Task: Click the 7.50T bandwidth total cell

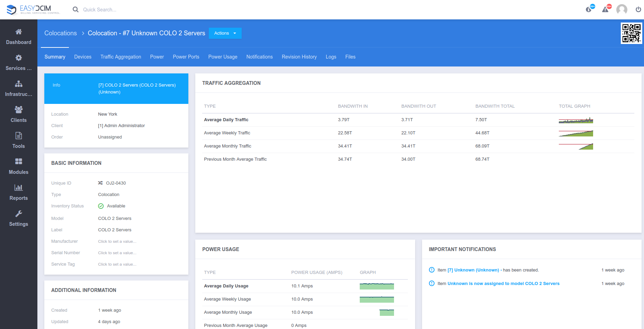Action: coord(481,120)
